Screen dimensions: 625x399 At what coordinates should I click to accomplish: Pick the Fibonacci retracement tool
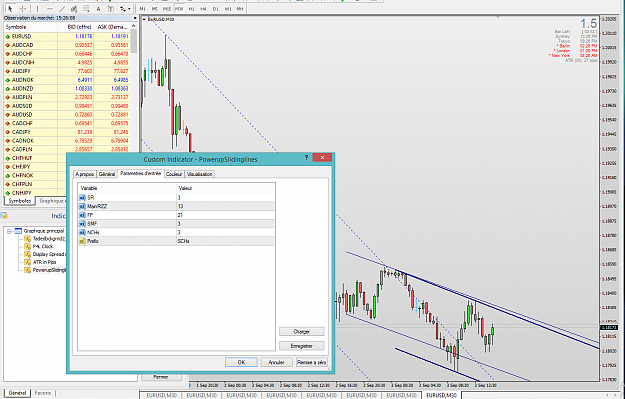86,9
